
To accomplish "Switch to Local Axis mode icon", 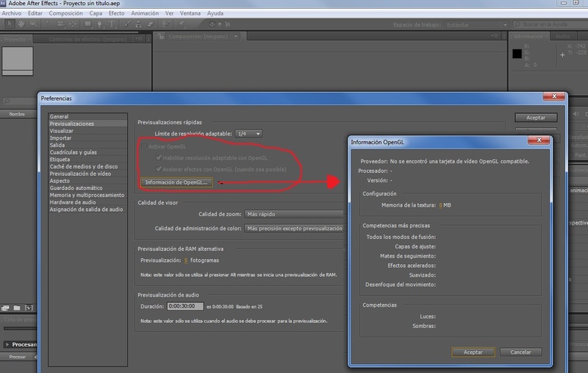I will (x=212, y=25).
